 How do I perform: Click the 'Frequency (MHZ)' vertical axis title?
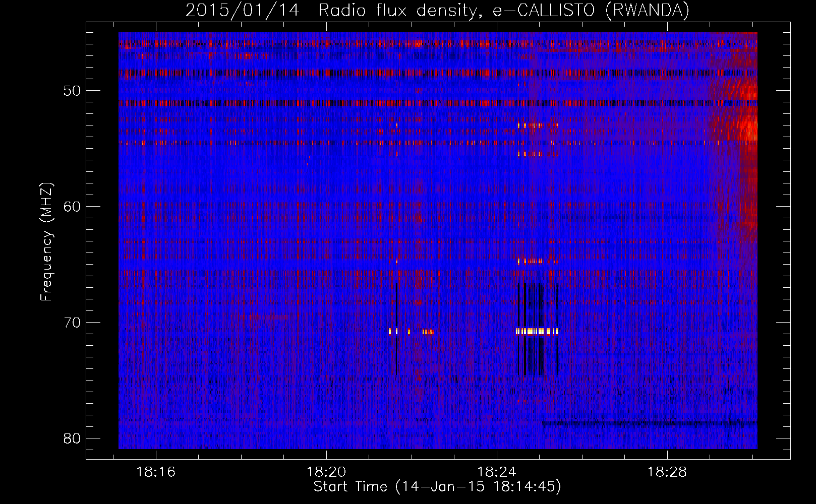pyautogui.click(x=46, y=242)
